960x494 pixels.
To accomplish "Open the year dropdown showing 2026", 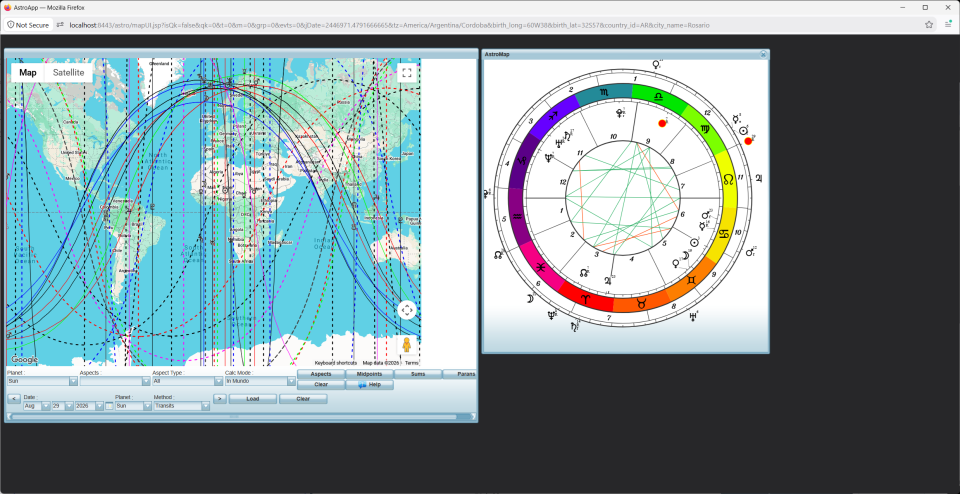I will [x=89, y=406].
